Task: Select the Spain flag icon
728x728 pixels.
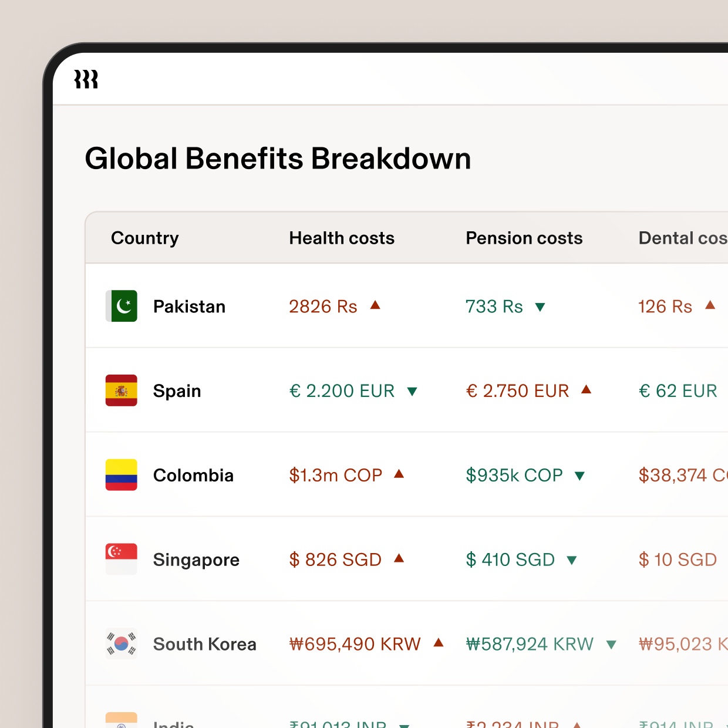Action: pos(121,390)
